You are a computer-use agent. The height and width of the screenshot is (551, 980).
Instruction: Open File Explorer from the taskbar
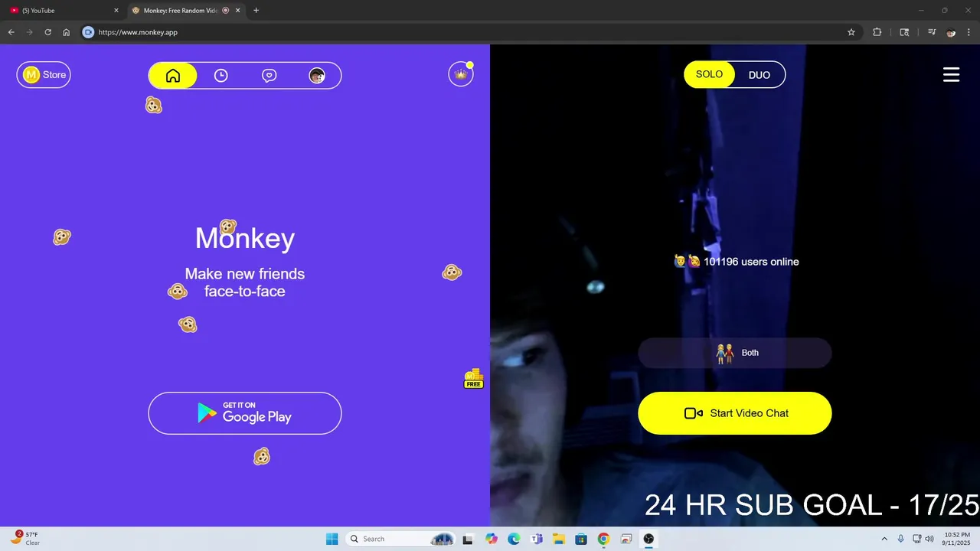tap(558, 539)
